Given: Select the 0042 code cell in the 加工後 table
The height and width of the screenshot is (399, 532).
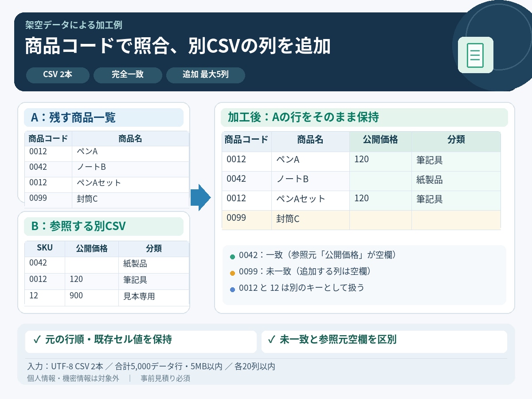Looking at the screenshot, I should click(246, 181).
